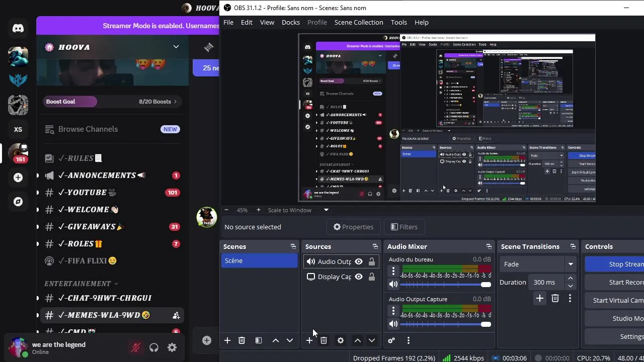Toggle the headphones deafen icon in Discord
The width and height of the screenshot is (644, 362).
click(154, 347)
